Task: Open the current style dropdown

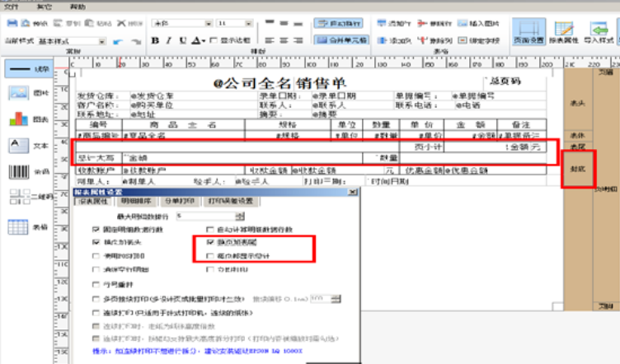Action: click(x=70, y=40)
